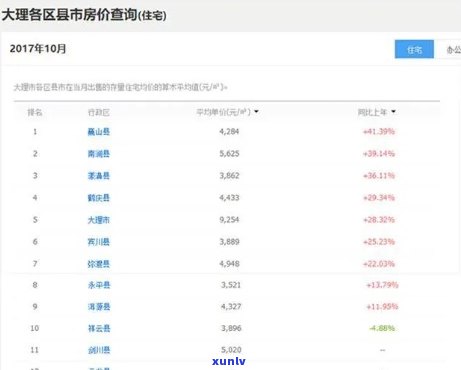Open rank 10 祥云县 link
461x370 pixels.
click(99, 328)
